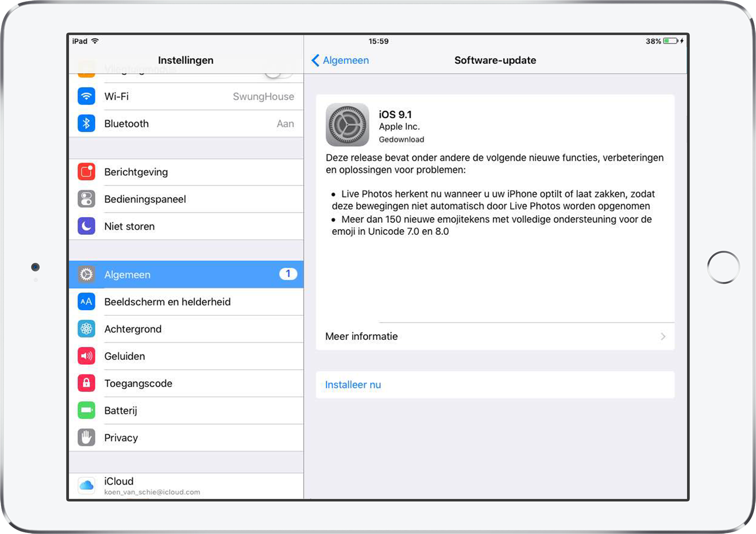The image size is (756, 534).
Task: Tap the Apple Inc. text
Action: tap(399, 127)
